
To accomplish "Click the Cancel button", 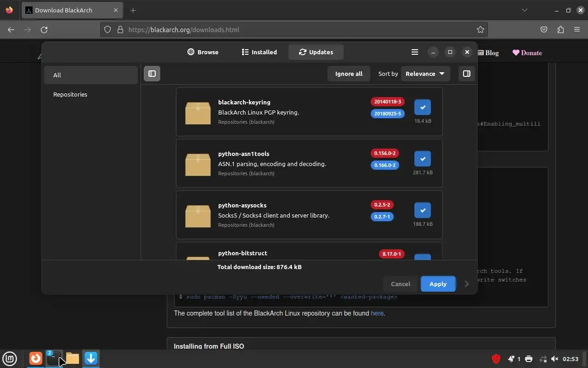I will [401, 284].
